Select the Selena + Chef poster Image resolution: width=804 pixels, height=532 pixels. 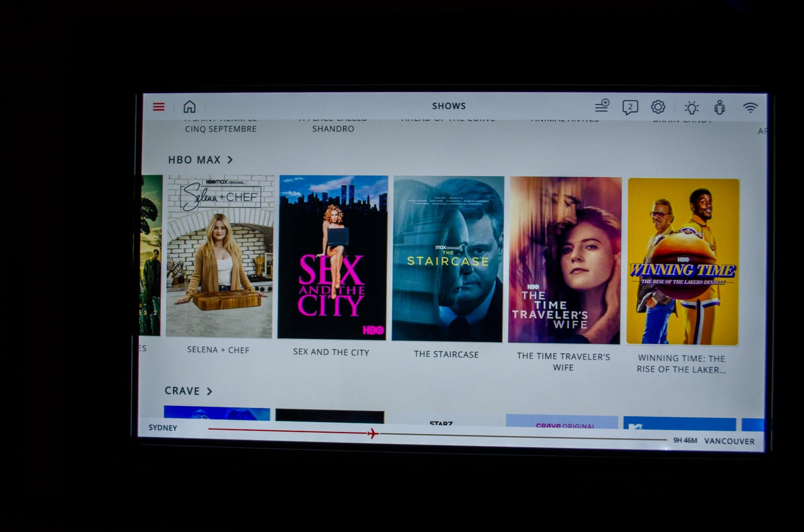pos(220,256)
